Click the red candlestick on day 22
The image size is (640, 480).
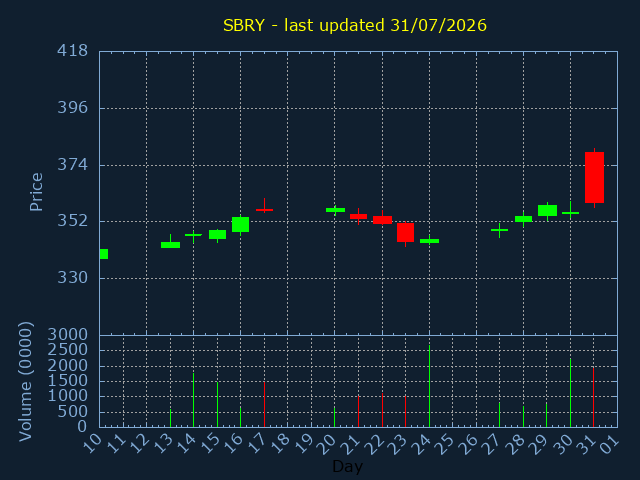click(x=382, y=220)
